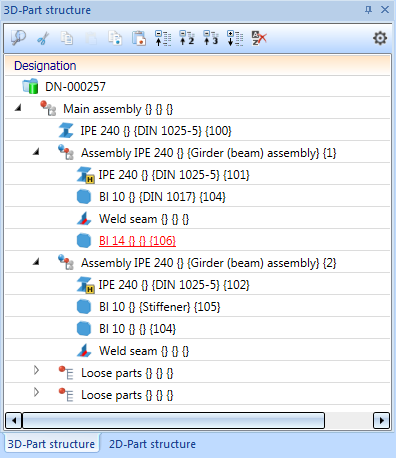Click the Cut scissors icon

(x=43, y=38)
